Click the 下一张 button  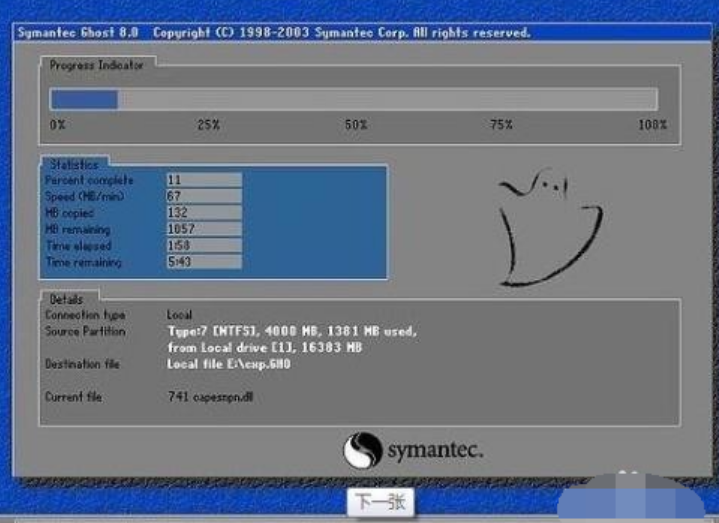click(381, 502)
